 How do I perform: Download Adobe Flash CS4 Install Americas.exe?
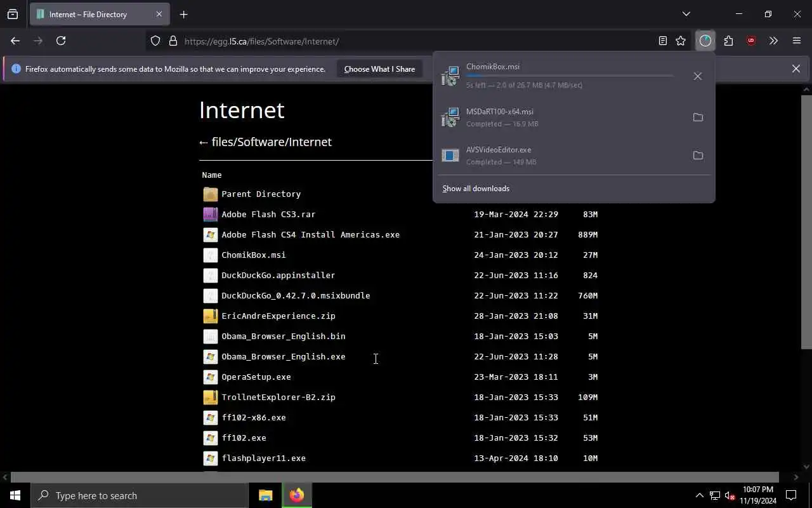coord(310,234)
